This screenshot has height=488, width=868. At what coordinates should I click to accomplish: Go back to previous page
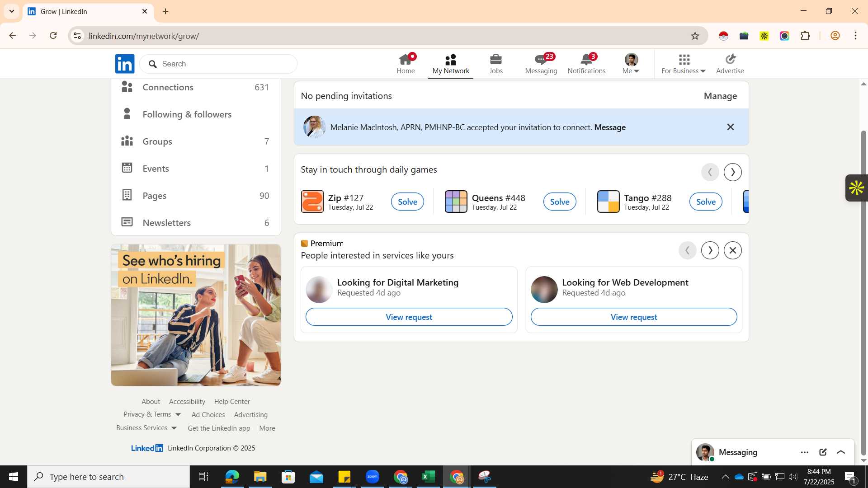click(x=12, y=36)
